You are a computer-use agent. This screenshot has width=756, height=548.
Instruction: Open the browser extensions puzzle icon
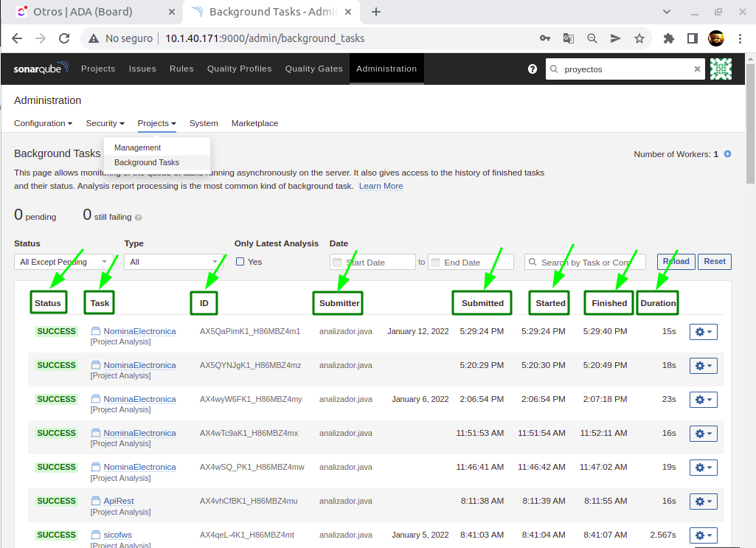(669, 38)
